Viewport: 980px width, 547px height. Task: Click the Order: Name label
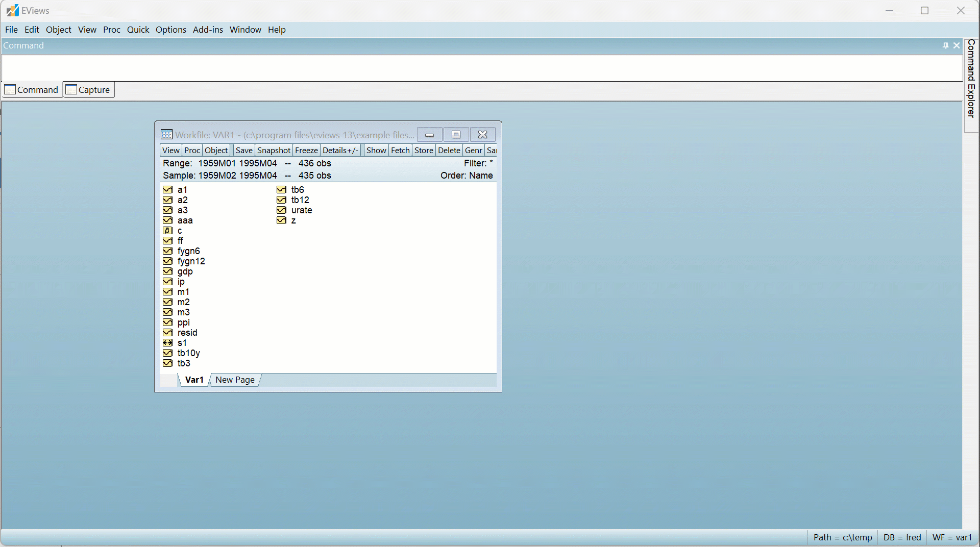point(467,176)
